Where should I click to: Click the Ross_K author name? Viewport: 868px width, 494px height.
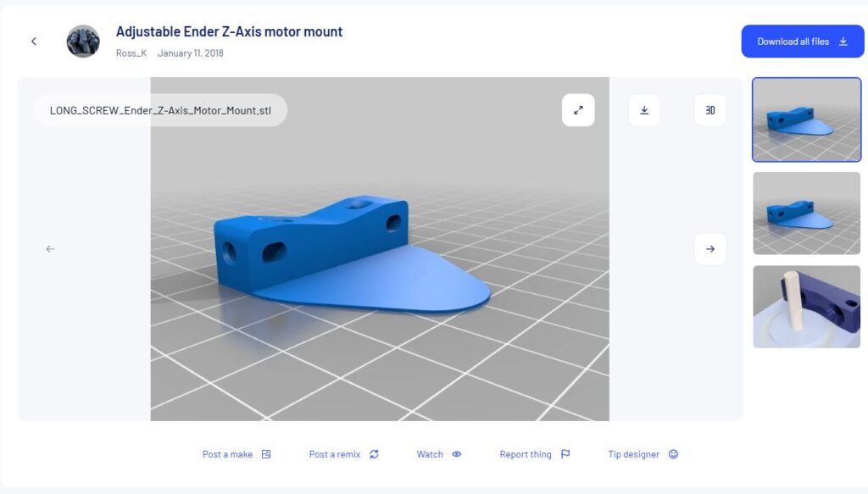(x=130, y=53)
